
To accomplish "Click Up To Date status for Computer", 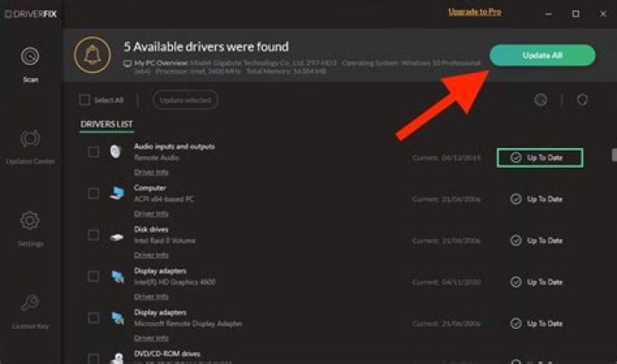I will 536,199.
